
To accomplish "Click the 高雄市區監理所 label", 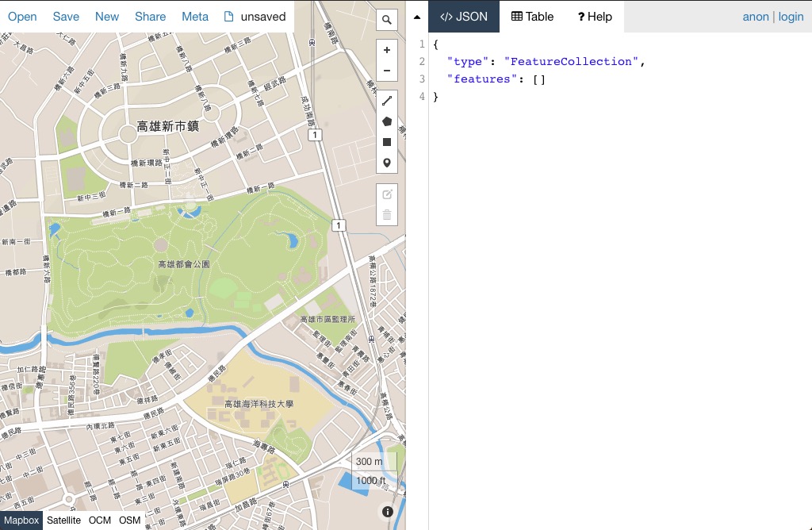I will 327,319.
